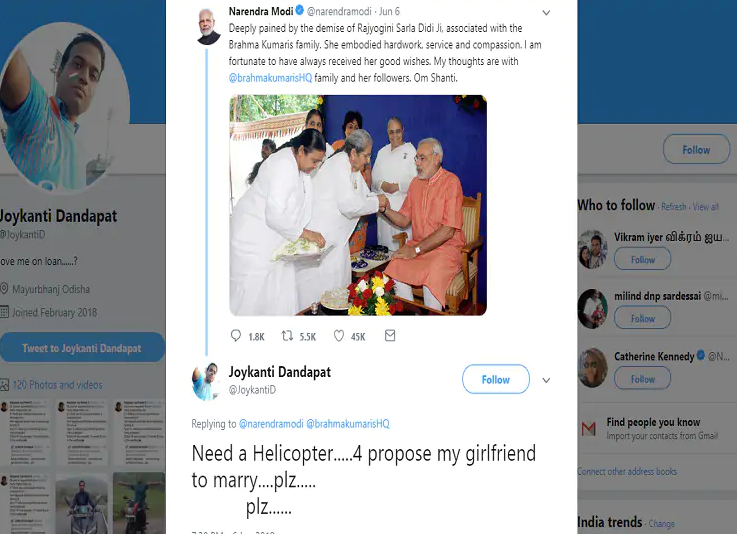Open Connect other address books link

click(627, 471)
